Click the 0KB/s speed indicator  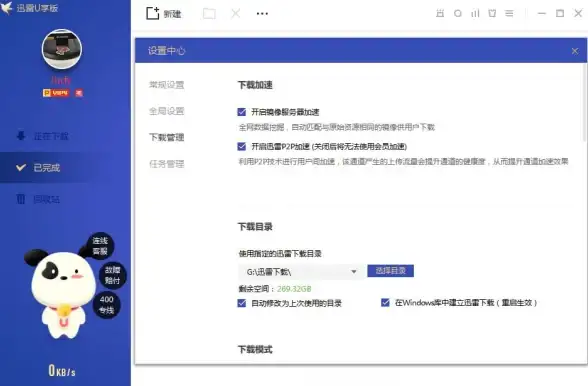62,371
